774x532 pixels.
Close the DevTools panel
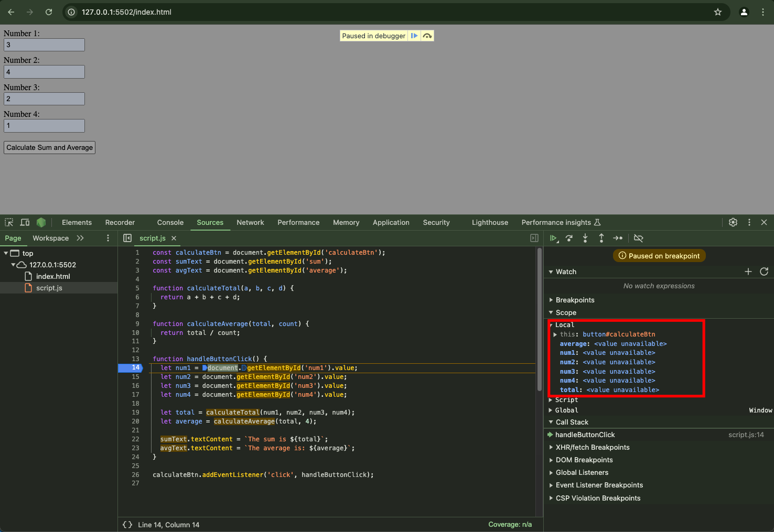point(764,222)
